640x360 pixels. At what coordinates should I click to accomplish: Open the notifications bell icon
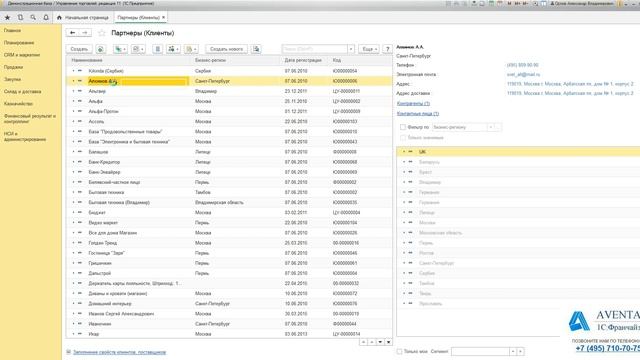(46, 18)
